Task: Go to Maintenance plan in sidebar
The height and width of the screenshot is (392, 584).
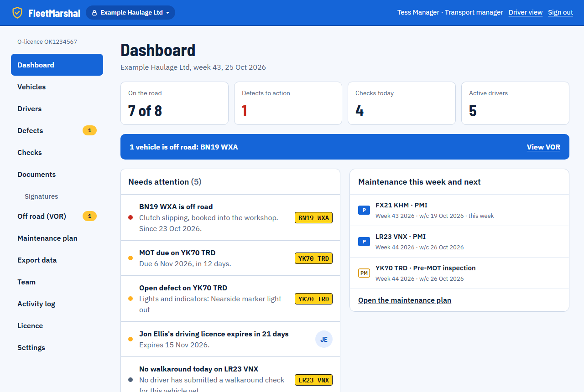Action: pyautogui.click(x=57, y=238)
